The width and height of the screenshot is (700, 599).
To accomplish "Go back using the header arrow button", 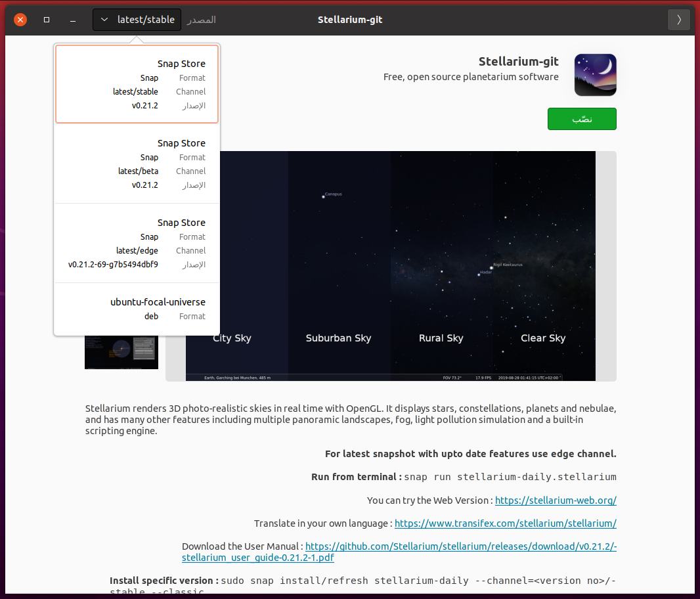I will point(678,20).
